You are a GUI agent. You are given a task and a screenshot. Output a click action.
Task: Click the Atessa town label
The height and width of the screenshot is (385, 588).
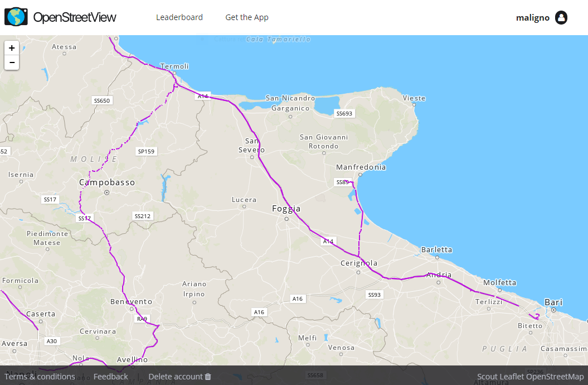(x=64, y=47)
